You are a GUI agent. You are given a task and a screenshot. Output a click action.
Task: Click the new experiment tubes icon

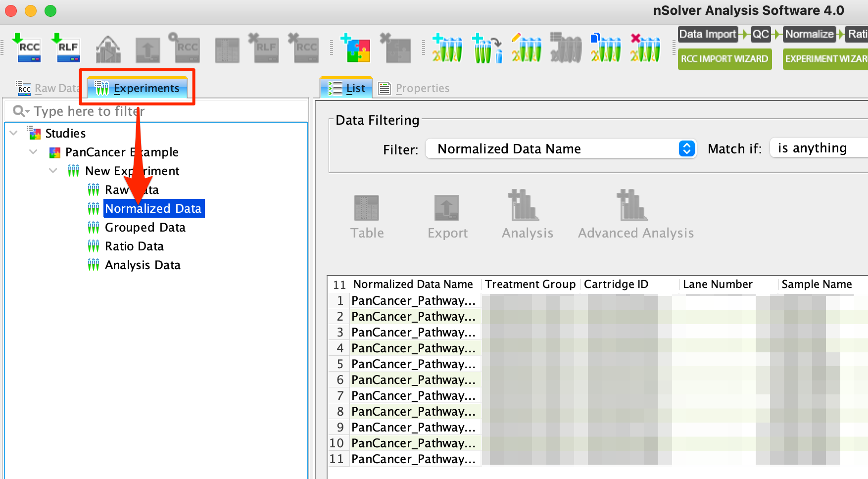[447, 48]
